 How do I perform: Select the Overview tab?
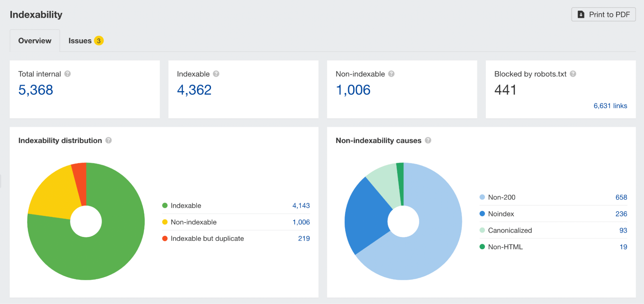pos(34,41)
